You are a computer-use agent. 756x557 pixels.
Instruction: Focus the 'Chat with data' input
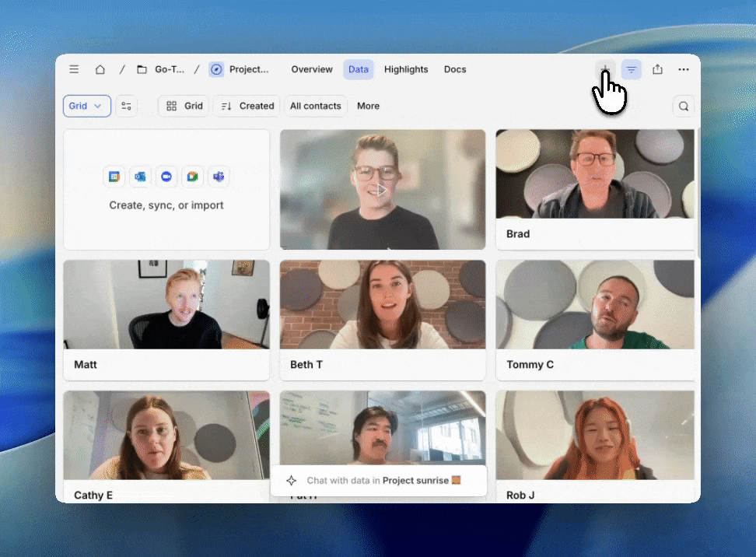(x=379, y=480)
